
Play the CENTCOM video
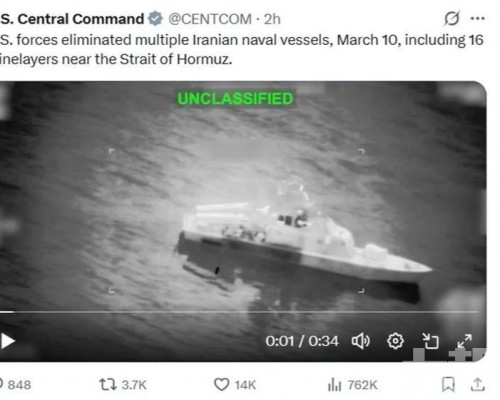coord(7,341)
